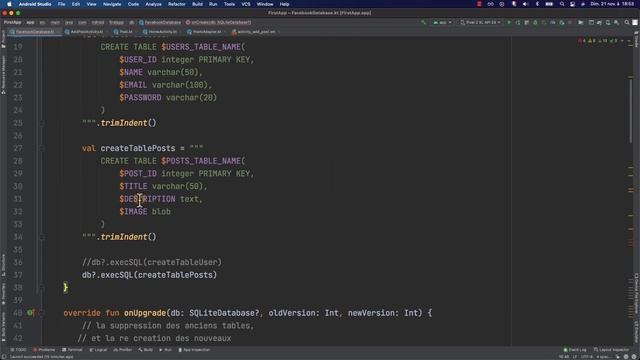The width and height of the screenshot is (640, 360).
Task: Click onCreate method in the navigation breadcrumb
Action: (x=218, y=22)
